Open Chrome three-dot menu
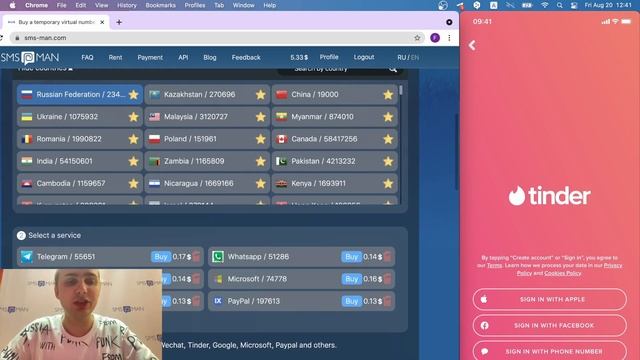The image size is (640, 360). point(449,38)
